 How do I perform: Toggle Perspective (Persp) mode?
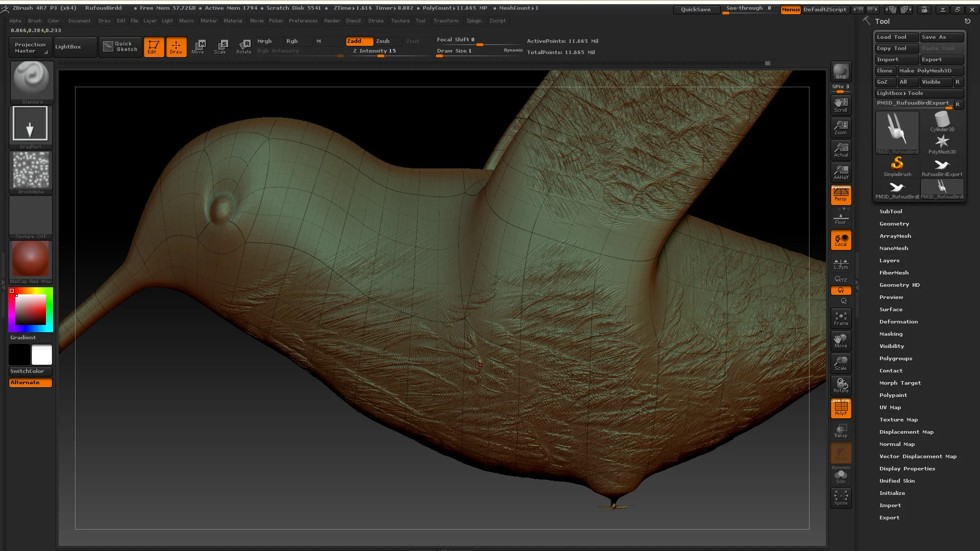841,194
